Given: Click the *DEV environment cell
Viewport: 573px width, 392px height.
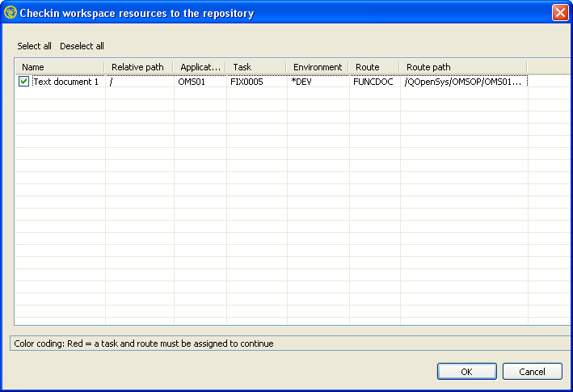Looking at the screenshot, I should [x=305, y=82].
